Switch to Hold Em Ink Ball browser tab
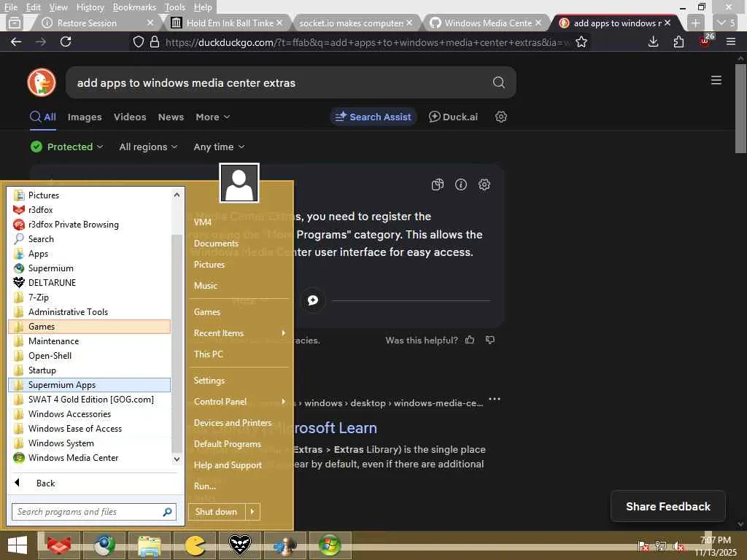The width and height of the screenshot is (747, 560). [226, 23]
